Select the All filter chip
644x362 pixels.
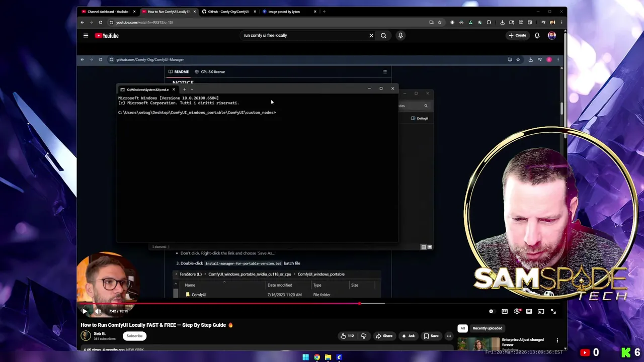[x=463, y=328]
